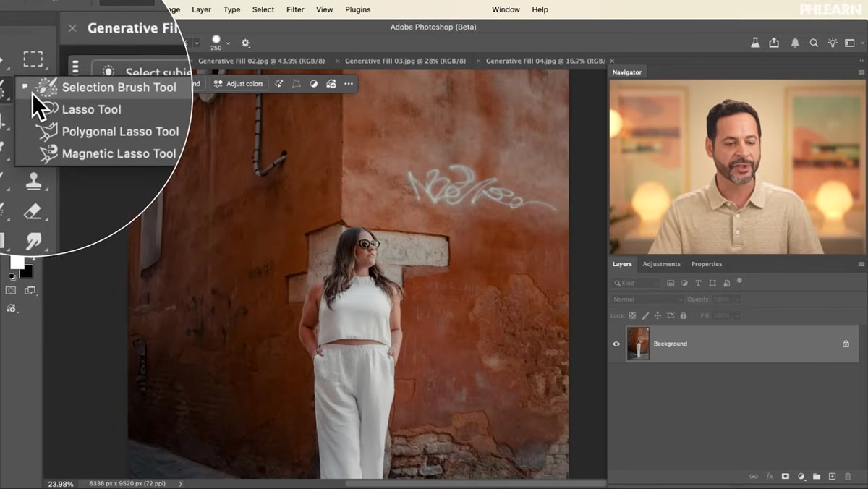This screenshot has height=489, width=868.
Task: Open the Help menu
Action: 540,9
